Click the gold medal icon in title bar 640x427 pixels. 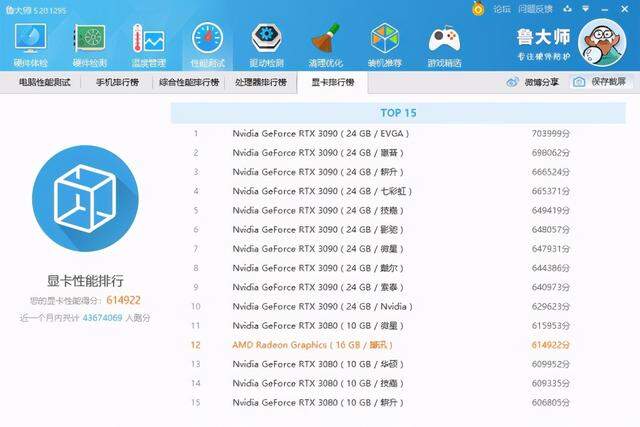tap(478, 9)
